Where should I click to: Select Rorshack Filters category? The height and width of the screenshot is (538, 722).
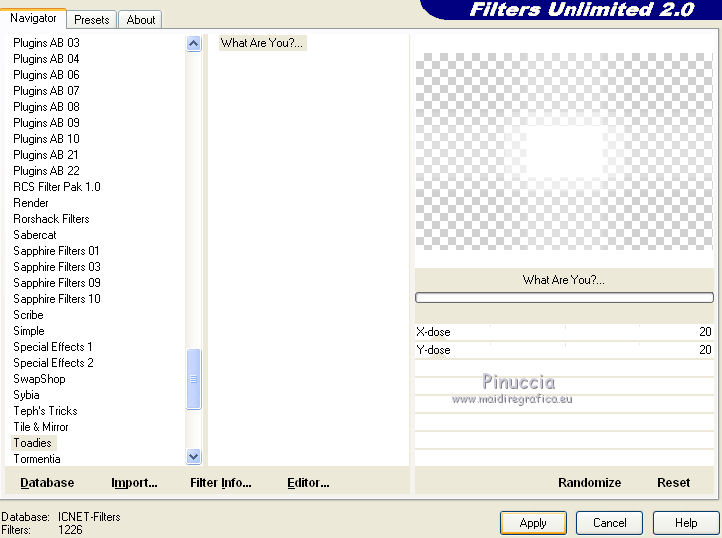pyautogui.click(x=51, y=219)
